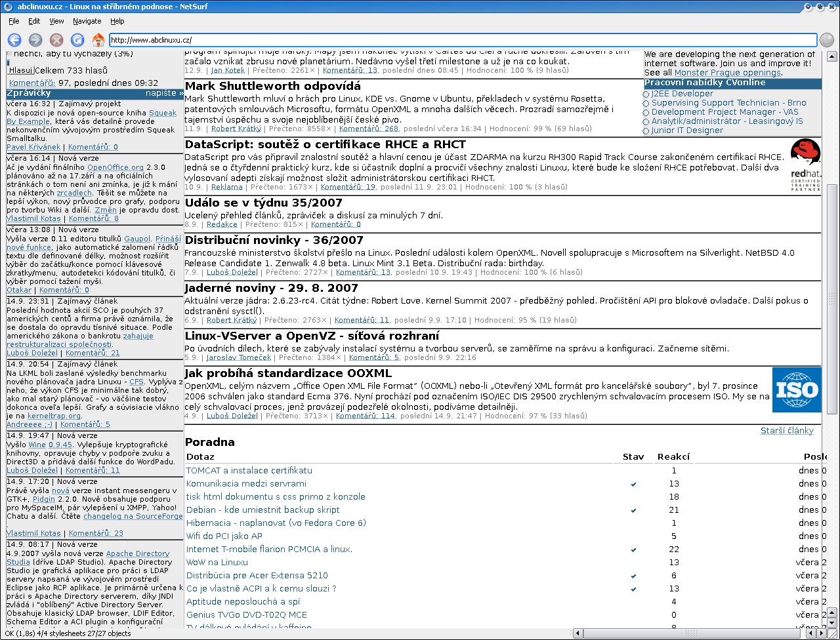Open 'Debian - kde umiestnit backup skript' question
The width and height of the screenshot is (840, 640).
[263, 510]
